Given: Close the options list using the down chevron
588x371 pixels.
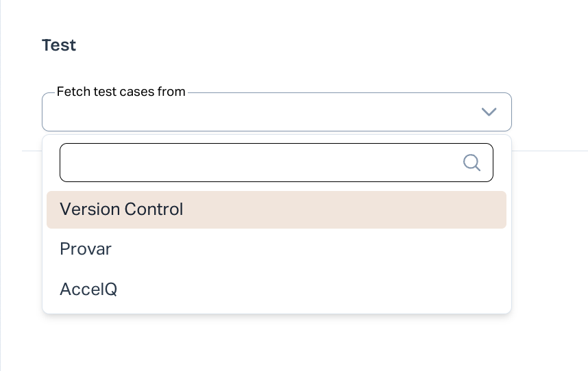Looking at the screenshot, I should pos(489,112).
